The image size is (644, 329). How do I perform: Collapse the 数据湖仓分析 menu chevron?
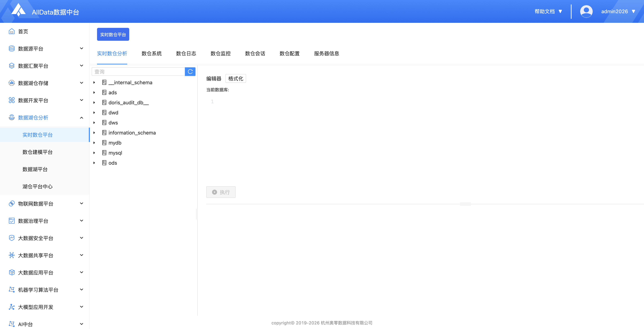pyautogui.click(x=82, y=118)
